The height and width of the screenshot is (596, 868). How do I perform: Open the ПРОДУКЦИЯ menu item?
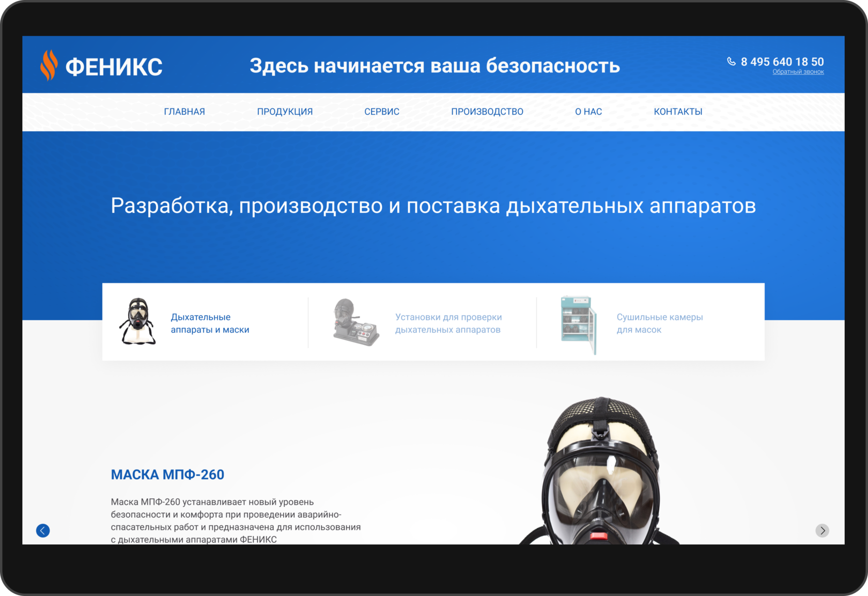click(x=285, y=112)
